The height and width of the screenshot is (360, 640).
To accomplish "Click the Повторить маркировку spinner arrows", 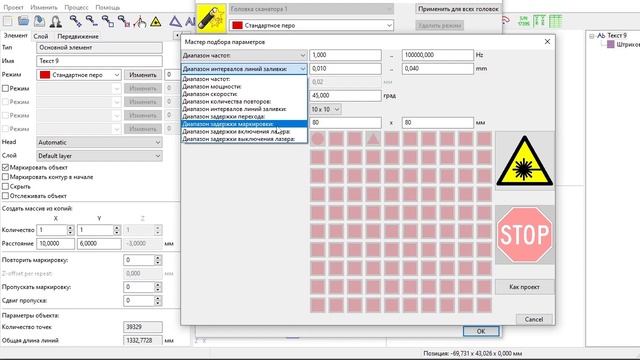I will click(158, 260).
